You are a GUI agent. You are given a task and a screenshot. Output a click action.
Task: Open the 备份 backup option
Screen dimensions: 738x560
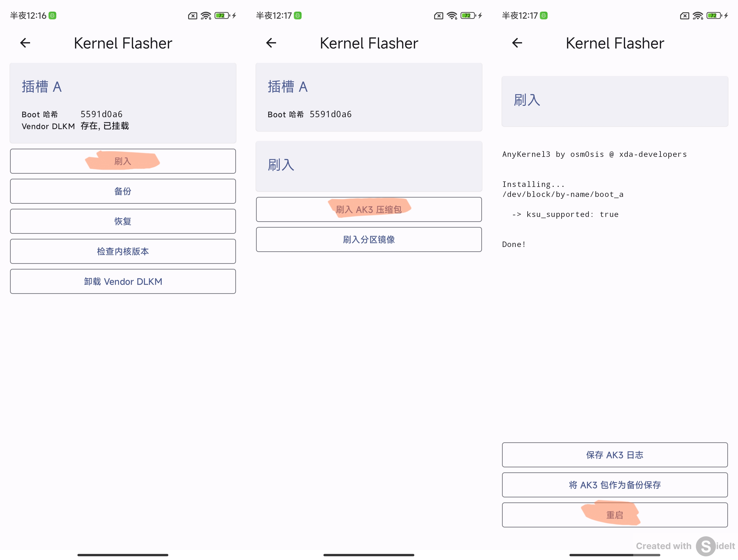[123, 191]
